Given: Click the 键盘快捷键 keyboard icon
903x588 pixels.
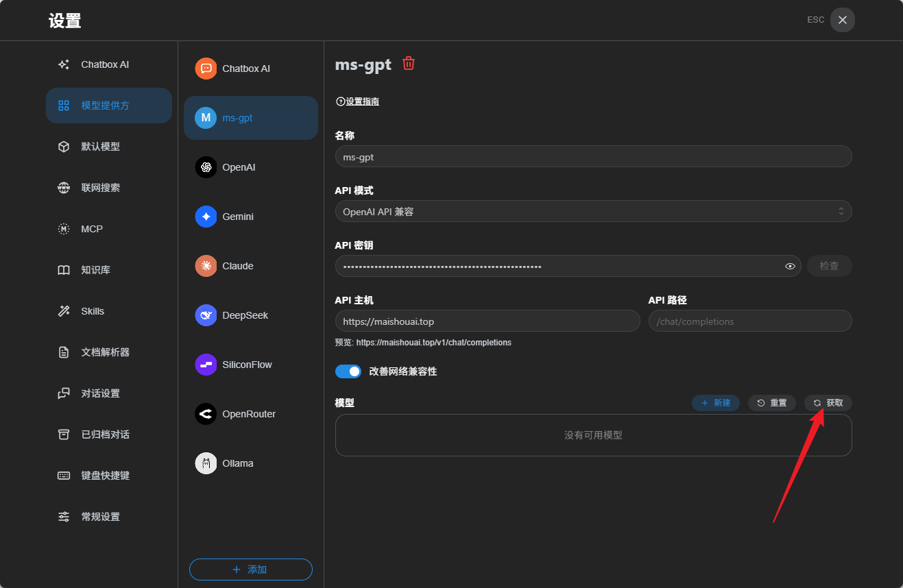Looking at the screenshot, I should coord(64,476).
